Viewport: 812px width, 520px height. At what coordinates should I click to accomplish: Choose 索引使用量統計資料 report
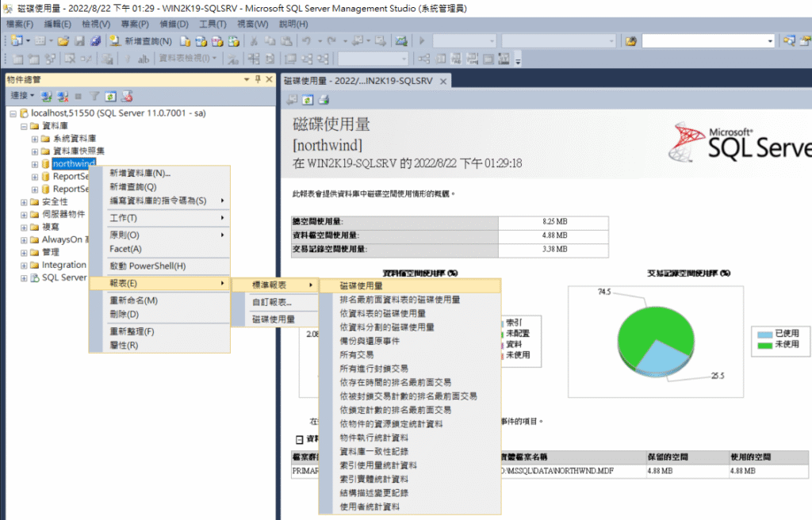[x=410, y=465]
